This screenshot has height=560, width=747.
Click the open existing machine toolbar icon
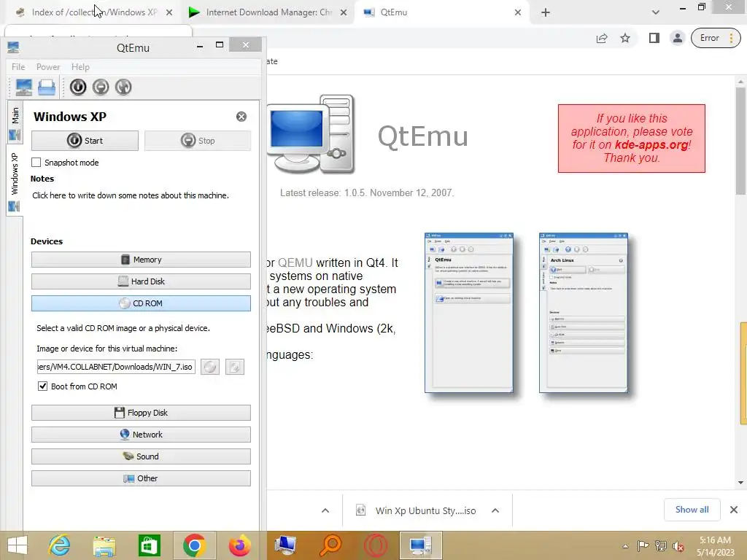click(47, 87)
